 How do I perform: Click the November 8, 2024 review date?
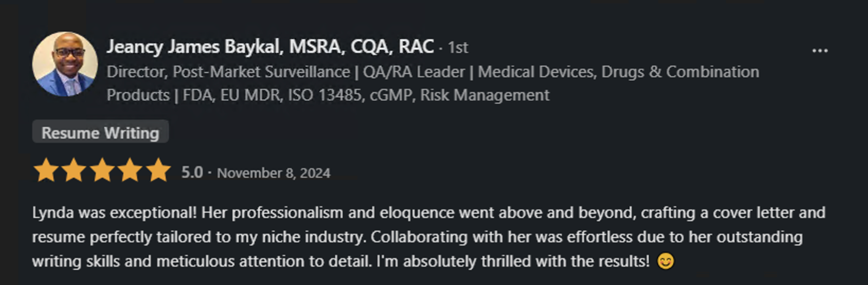(x=273, y=173)
